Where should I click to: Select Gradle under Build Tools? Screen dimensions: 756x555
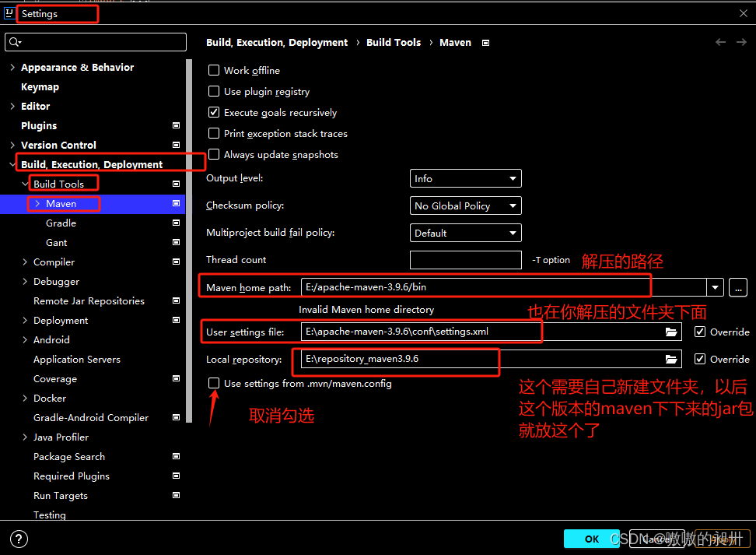61,223
